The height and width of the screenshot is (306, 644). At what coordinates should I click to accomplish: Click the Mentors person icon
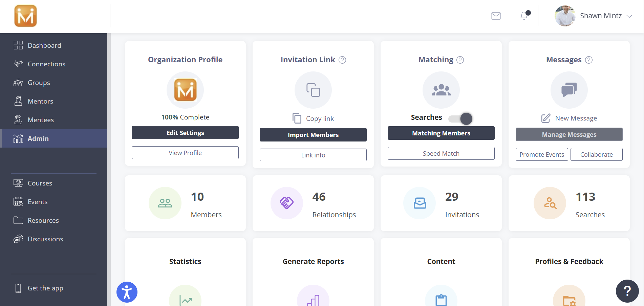coord(18,101)
